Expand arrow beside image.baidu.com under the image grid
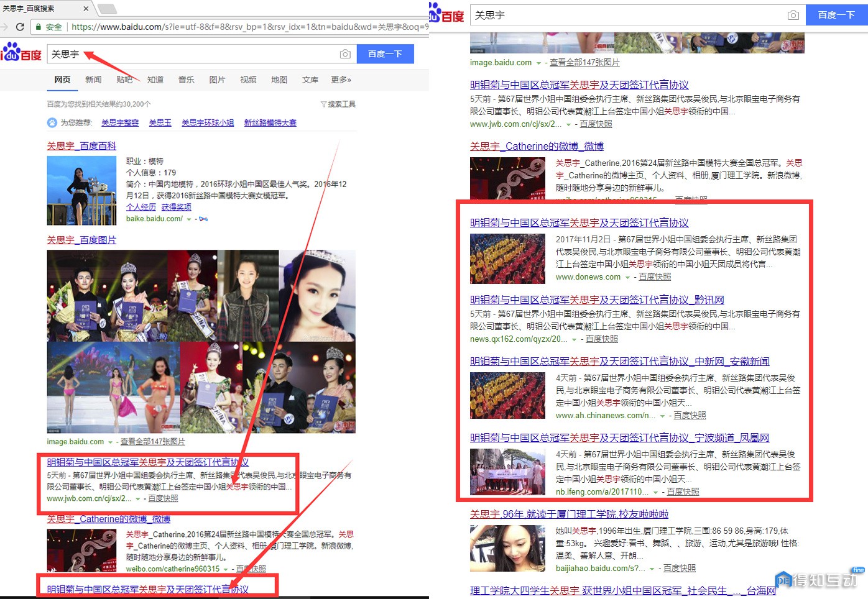Image resolution: width=868 pixels, height=599 pixels. (x=110, y=442)
